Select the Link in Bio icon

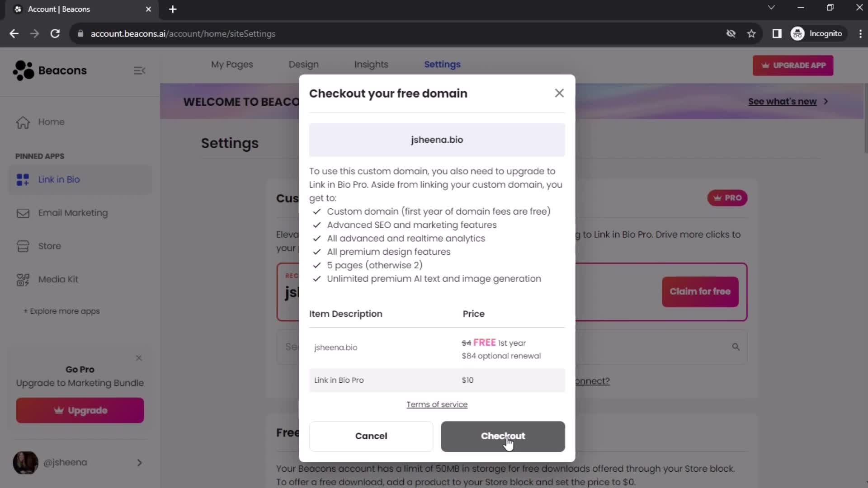pyautogui.click(x=22, y=179)
